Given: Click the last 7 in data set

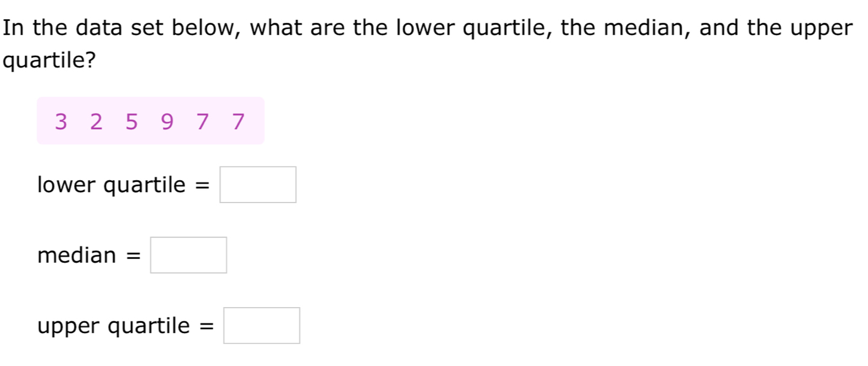Looking at the screenshot, I should 239,122.
